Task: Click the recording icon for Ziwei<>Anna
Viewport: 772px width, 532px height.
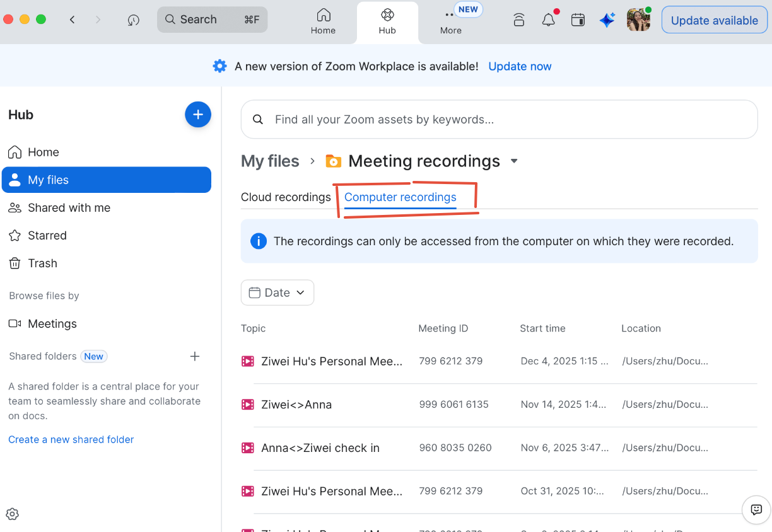Action: click(248, 405)
